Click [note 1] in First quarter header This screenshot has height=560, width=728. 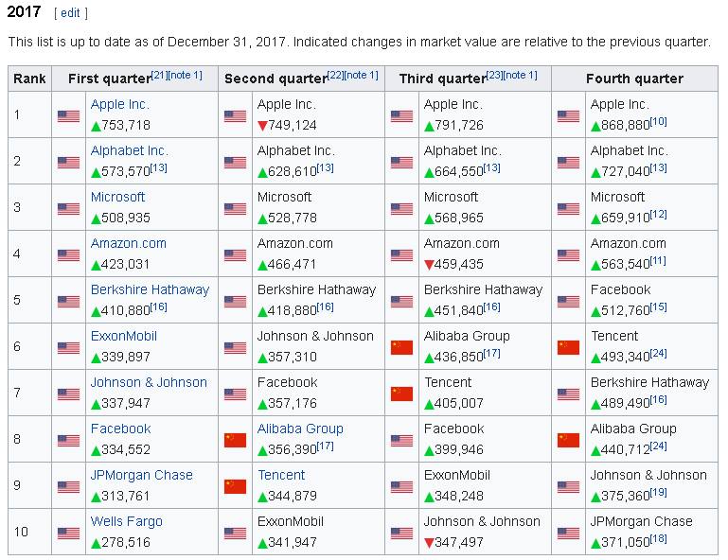185,75
